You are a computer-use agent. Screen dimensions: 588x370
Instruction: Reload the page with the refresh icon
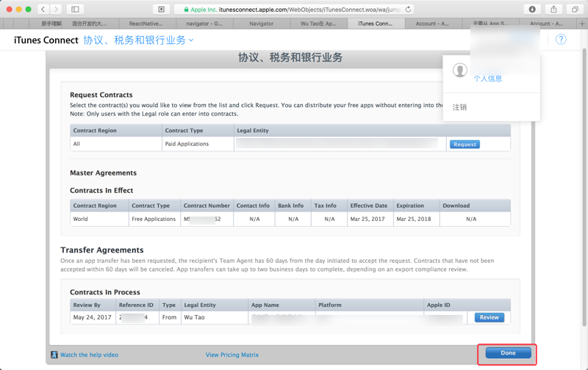coord(408,10)
